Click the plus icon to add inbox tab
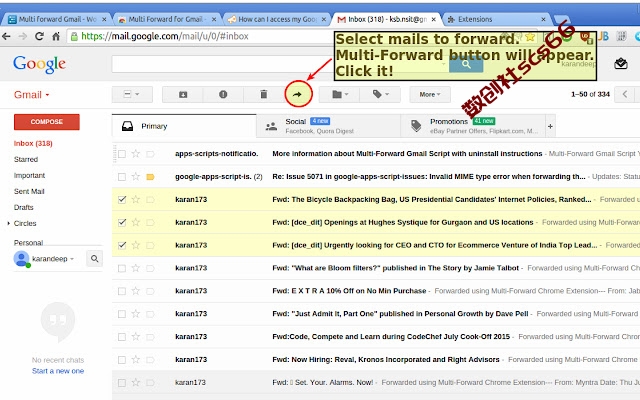The width and height of the screenshot is (640, 400). (550, 127)
